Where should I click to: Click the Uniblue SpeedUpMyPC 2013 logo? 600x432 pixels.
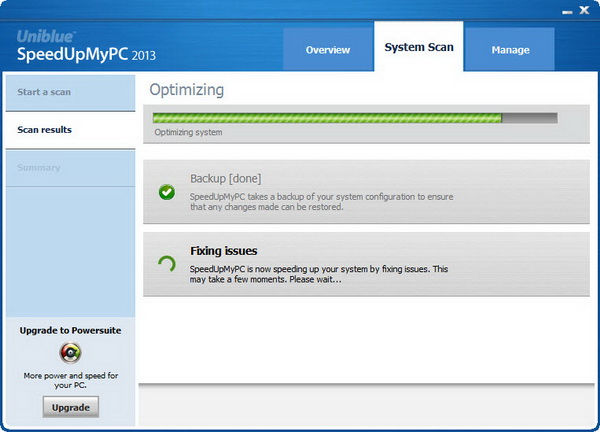tap(86, 46)
